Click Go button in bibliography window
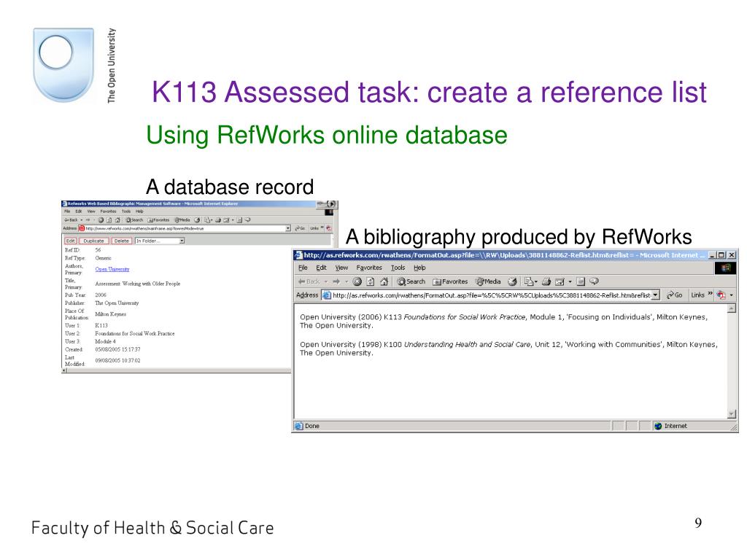 click(x=674, y=295)
